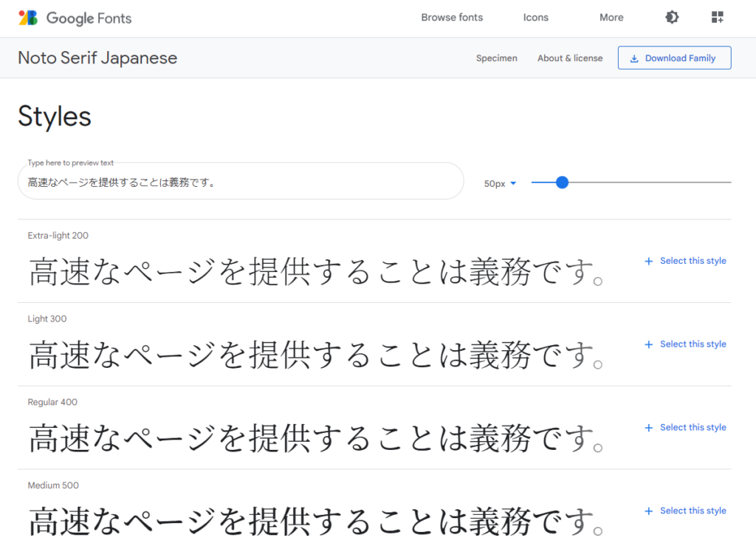The height and width of the screenshot is (549, 756).
Task: Click the Medium 500 Japanese preview text
Action: click(316, 522)
